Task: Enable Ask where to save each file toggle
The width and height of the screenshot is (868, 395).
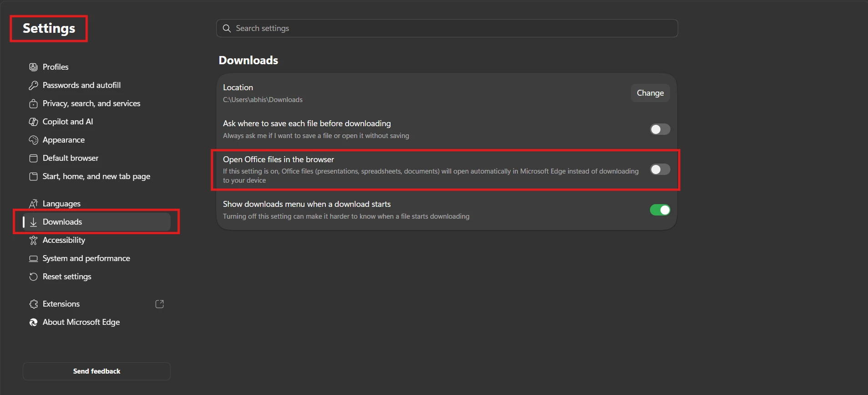Action: [660, 129]
